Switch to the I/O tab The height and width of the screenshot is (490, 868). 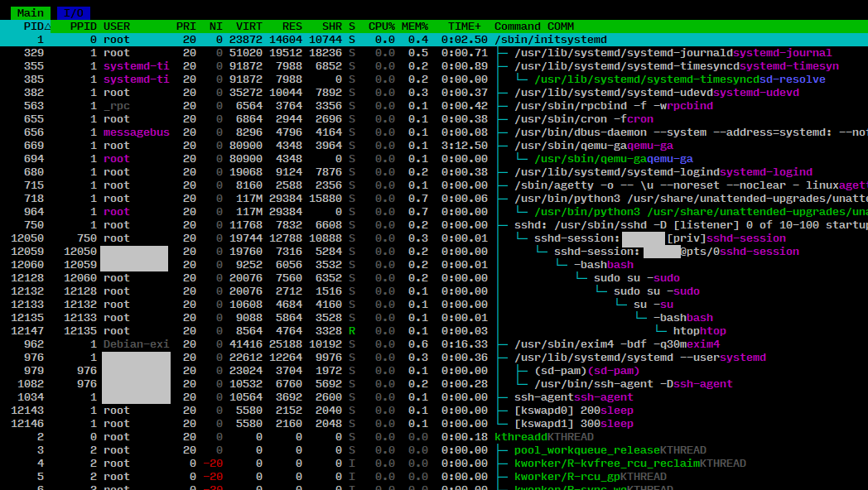click(x=74, y=13)
